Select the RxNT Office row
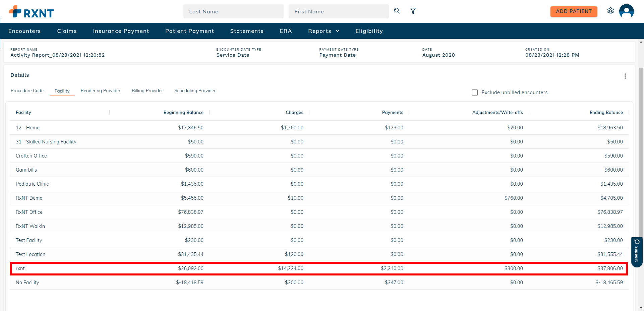Image resolution: width=644 pixels, height=311 pixels. (x=319, y=212)
